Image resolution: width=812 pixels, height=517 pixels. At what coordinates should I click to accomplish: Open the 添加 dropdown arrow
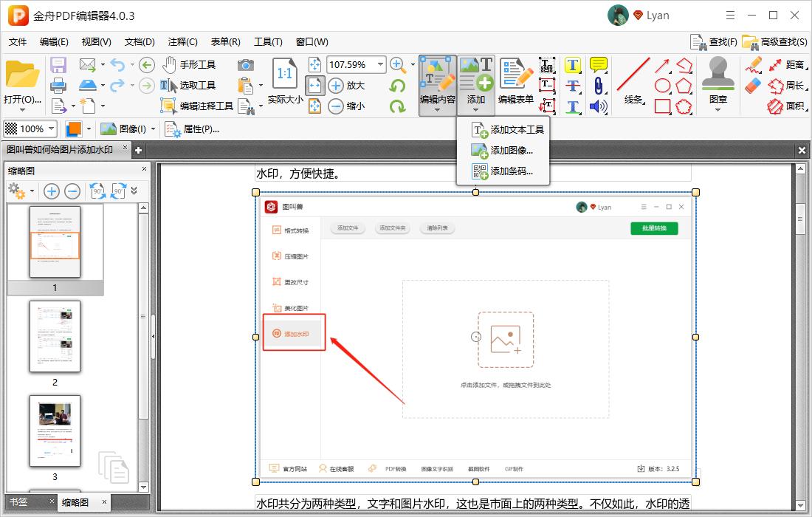[x=476, y=109]
